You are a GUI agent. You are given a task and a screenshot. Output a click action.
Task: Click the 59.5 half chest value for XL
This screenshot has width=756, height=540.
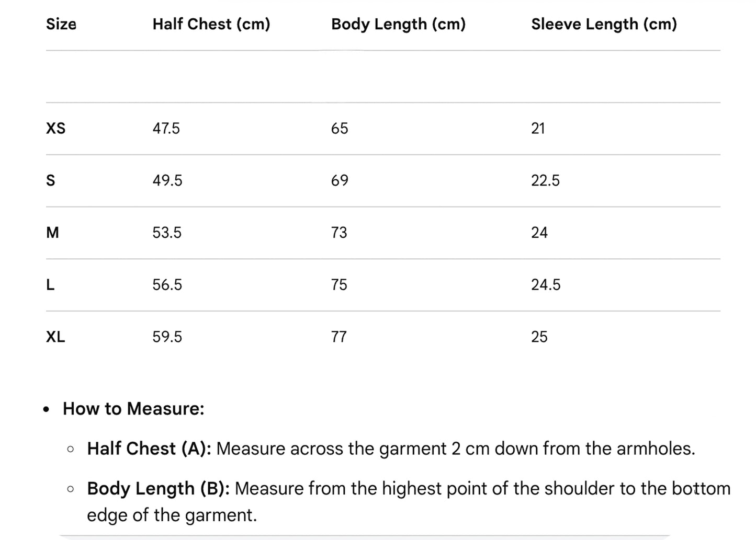[167, 337]
